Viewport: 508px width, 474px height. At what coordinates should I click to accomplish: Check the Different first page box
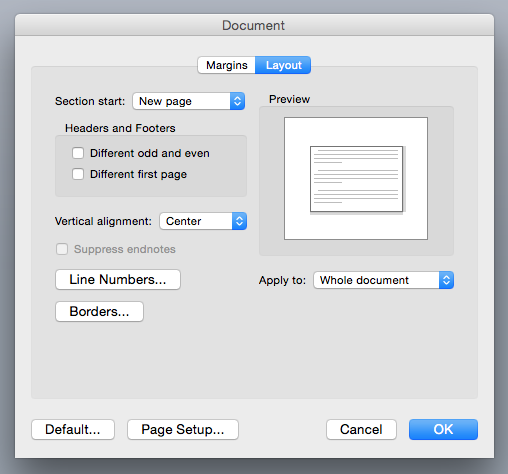78,174
